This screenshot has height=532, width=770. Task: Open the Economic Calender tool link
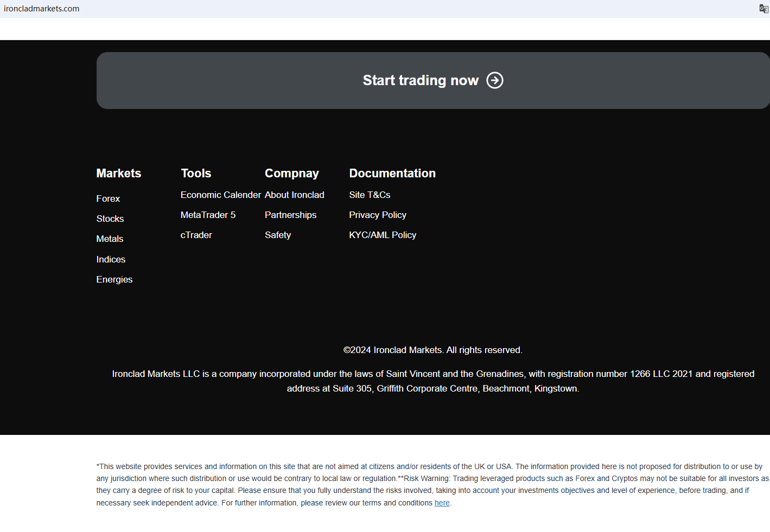(221, 195)
